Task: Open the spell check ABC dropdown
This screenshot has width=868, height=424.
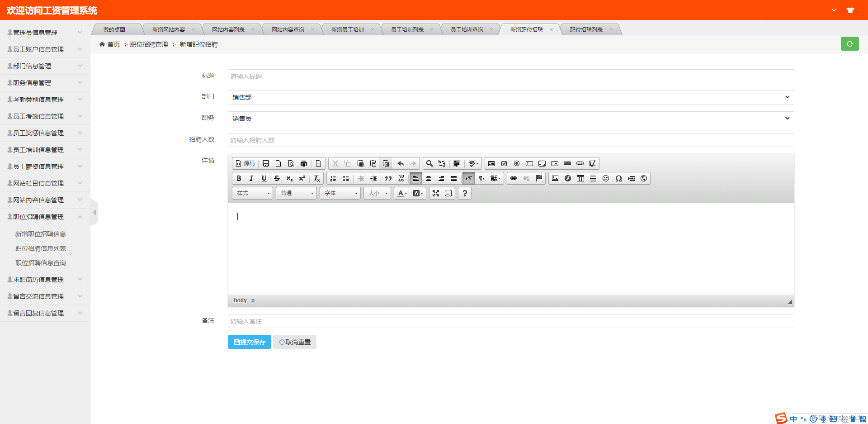Action: [473, 163]
